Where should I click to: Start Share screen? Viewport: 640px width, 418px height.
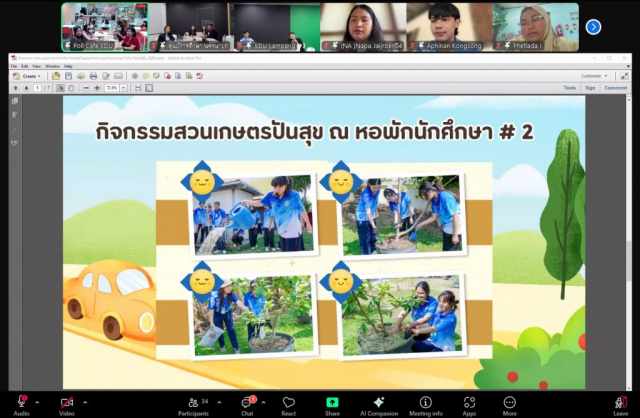click(x=332, y=402)
